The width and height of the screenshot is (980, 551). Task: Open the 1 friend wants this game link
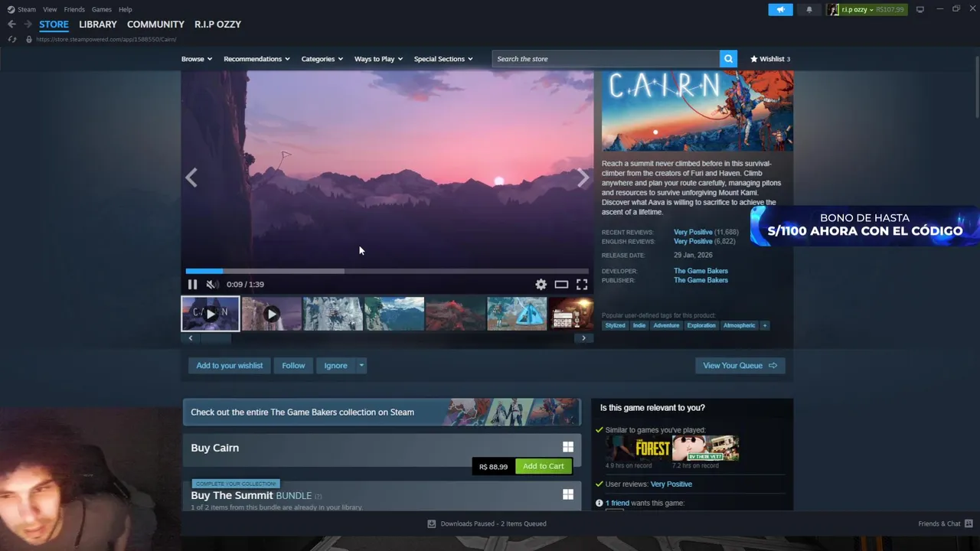click(x=617, y=503)
